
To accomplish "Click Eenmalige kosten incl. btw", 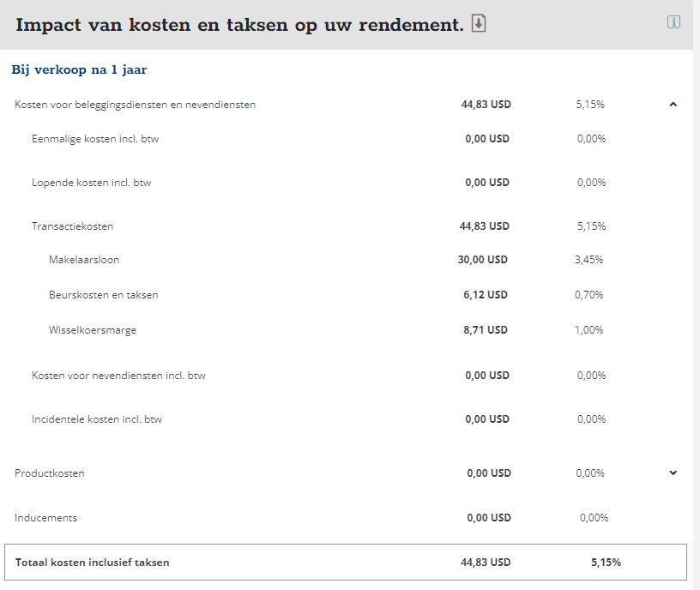I will pyautogui.click(x=95, y=139).
